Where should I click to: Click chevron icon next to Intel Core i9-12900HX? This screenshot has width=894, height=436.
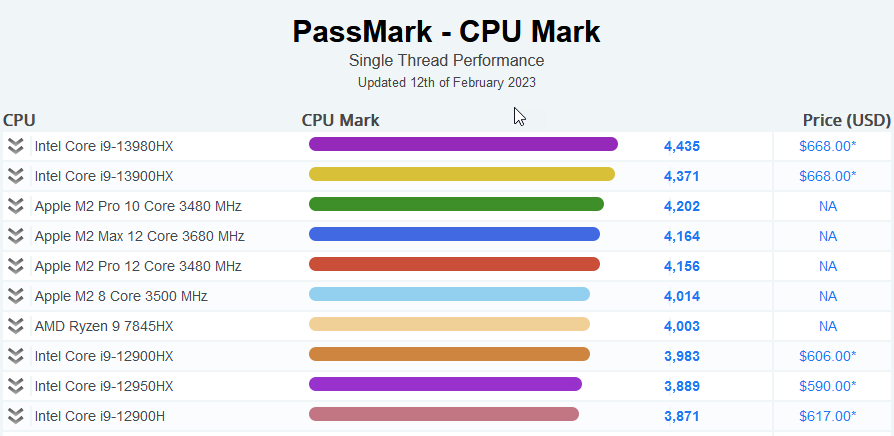[x=15, y=356]
